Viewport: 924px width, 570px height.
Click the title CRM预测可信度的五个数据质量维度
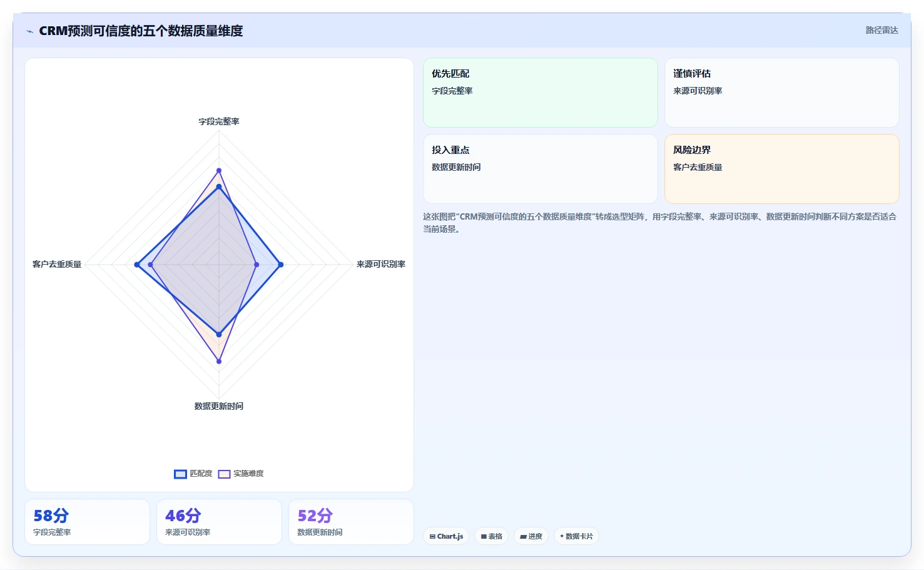point(141,31)
